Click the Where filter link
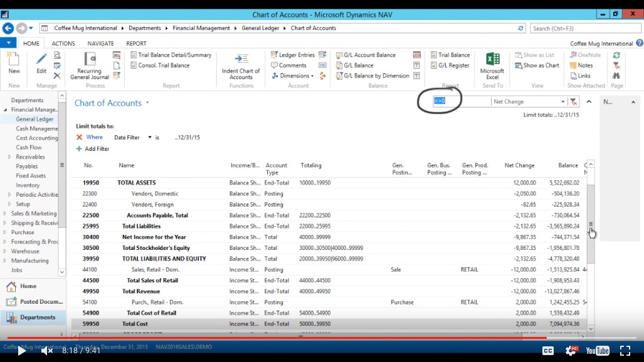 [x=95, y=137]
